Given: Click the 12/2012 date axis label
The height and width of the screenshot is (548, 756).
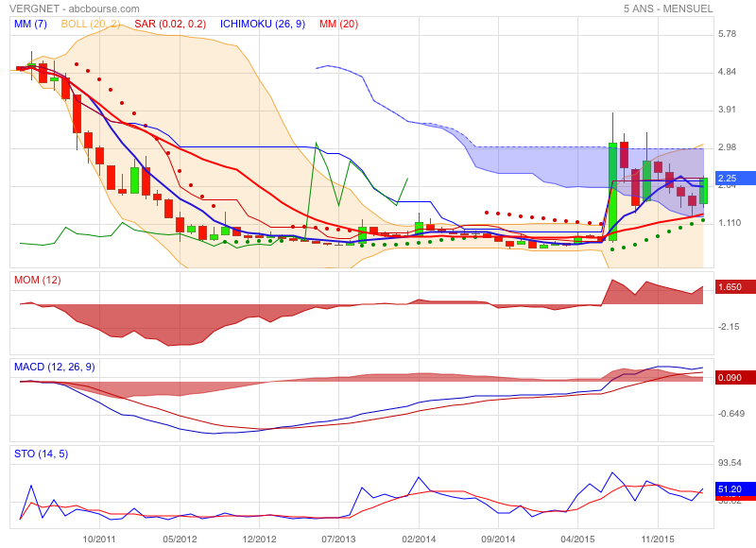Looking at the screenshot, I should click(x=259, y=539).
